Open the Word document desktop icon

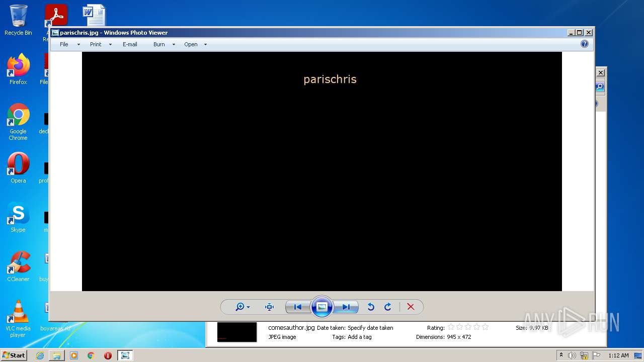tap(94, 15)
